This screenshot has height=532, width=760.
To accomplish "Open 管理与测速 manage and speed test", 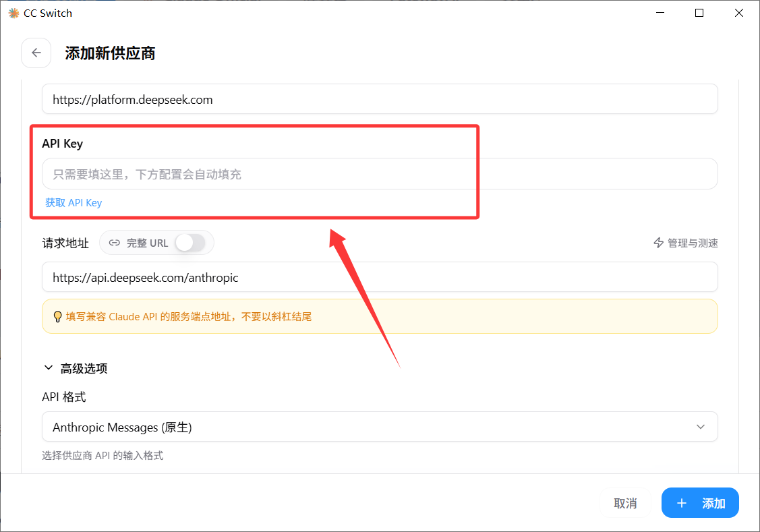I will click(x=686, y=243).
